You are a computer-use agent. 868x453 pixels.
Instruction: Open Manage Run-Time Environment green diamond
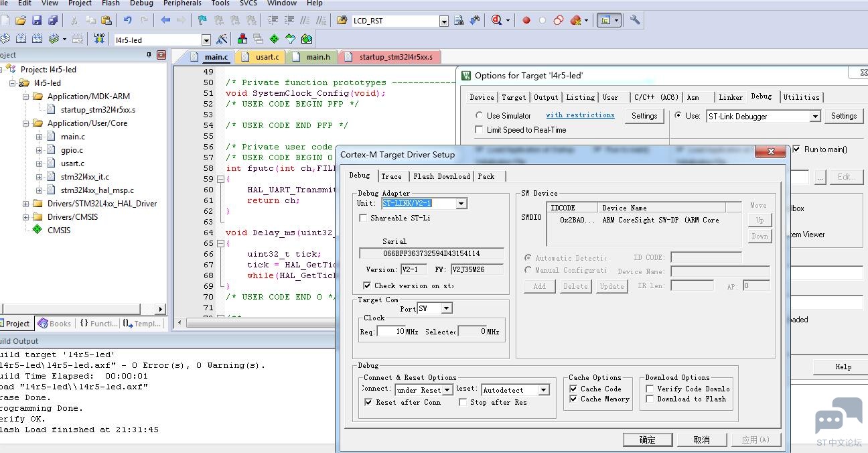click(274, 39)
